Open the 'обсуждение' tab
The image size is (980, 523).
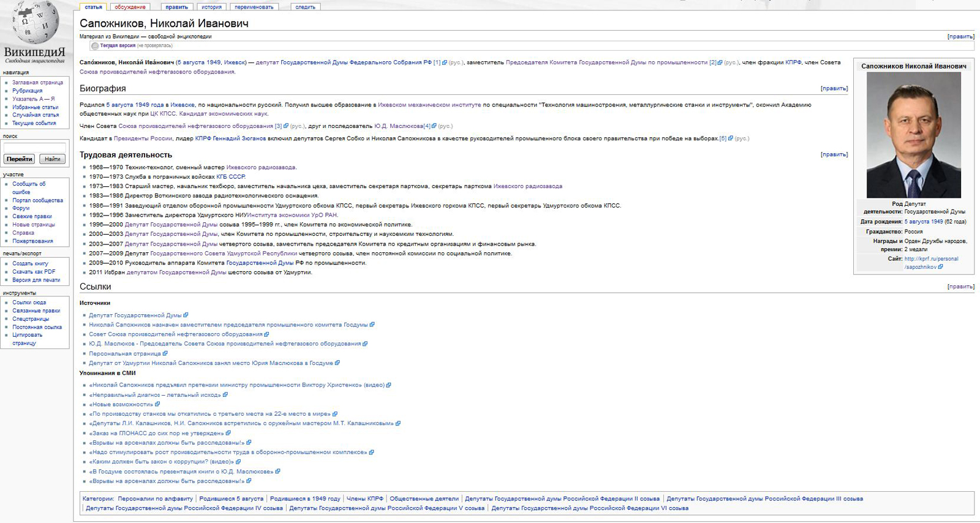coord(130,7)
